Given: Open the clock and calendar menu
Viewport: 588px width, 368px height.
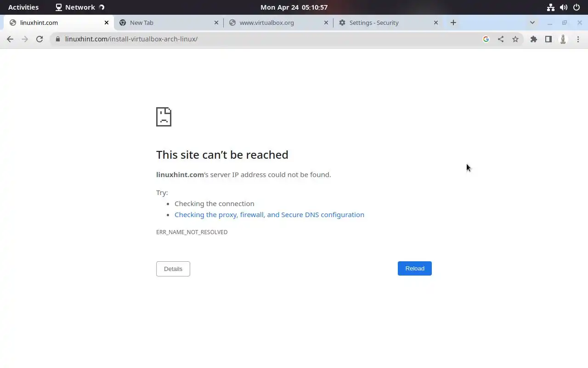Looking at the screenshot, I should coord(294,7).
